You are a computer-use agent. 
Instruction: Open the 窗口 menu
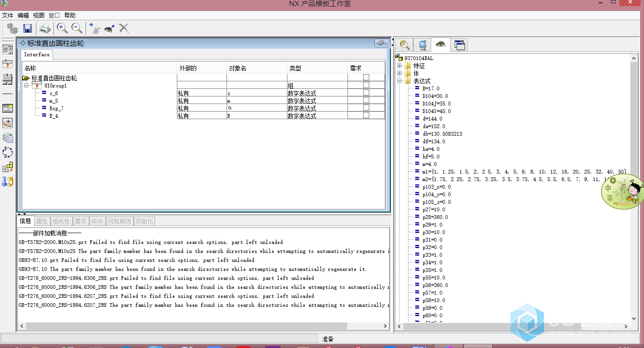click(54, 15)
